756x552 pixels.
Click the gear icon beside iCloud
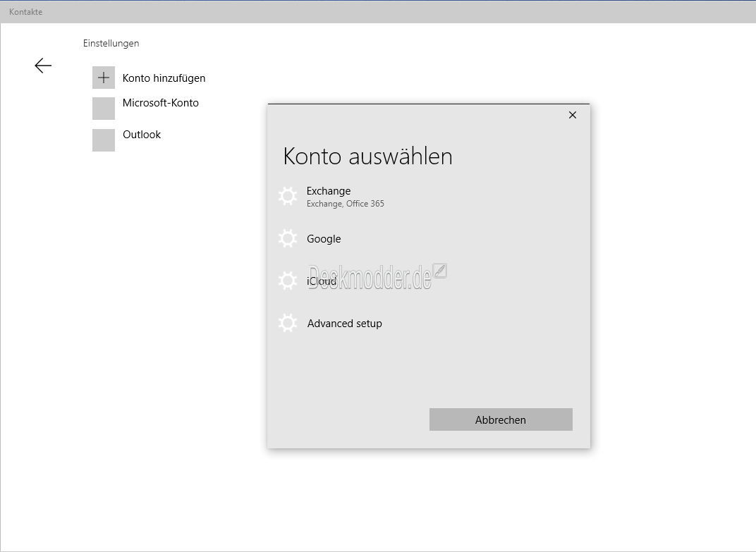coord(288,281)
